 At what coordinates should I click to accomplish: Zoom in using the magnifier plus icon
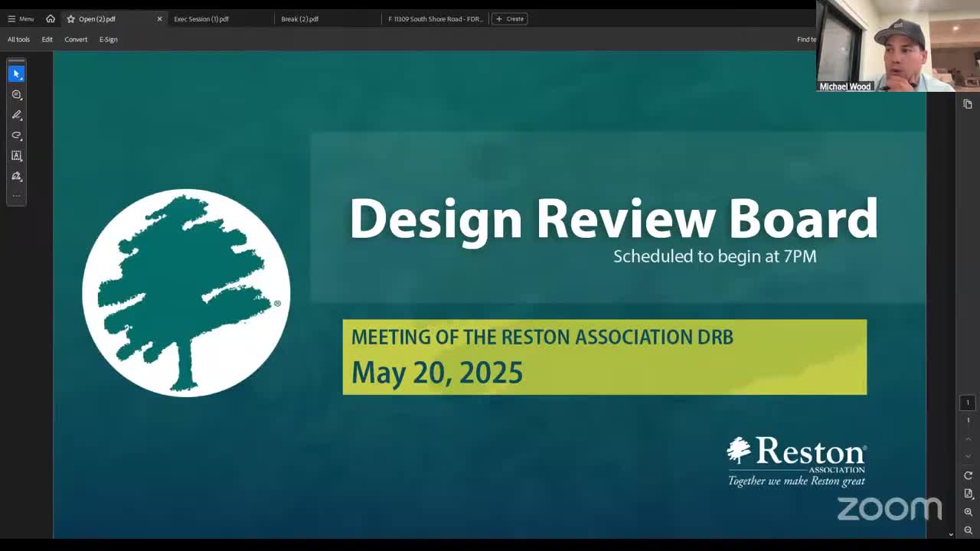click(968, 512)
